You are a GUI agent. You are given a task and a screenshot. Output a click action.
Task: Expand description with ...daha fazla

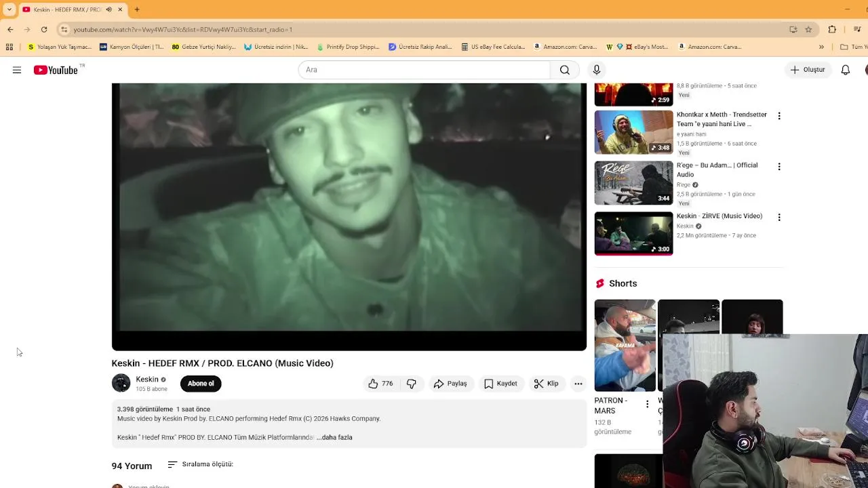click(334, 438)
